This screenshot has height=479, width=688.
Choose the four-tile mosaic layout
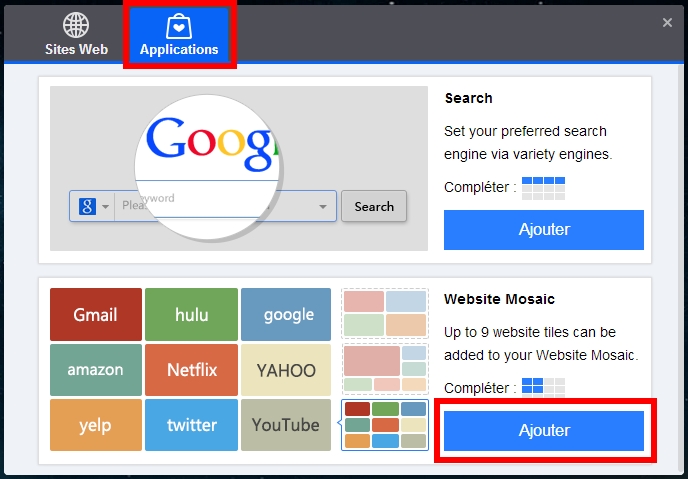pos(385,313)
